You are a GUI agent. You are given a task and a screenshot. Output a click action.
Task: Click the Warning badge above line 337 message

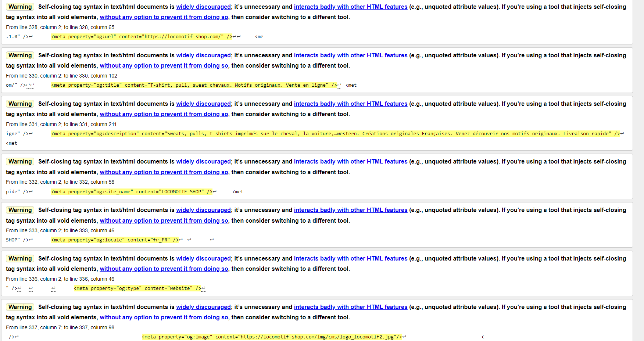(20, 307)
